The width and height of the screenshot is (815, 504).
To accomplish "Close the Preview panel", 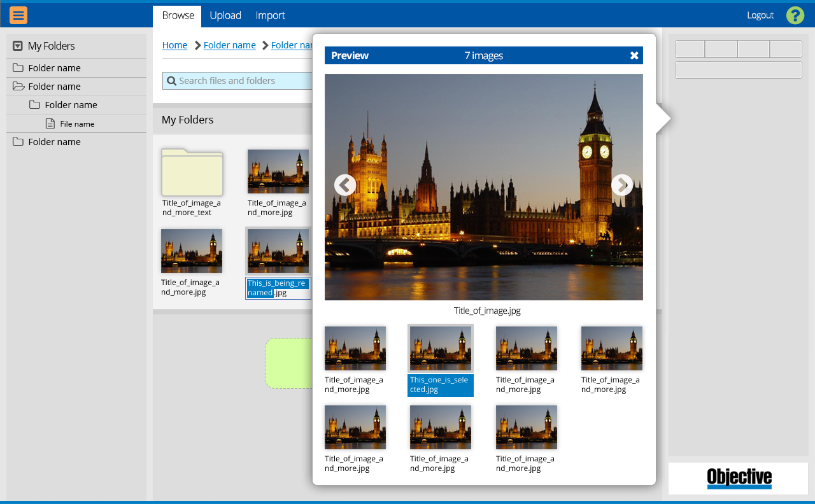I will tap(634, 55).
